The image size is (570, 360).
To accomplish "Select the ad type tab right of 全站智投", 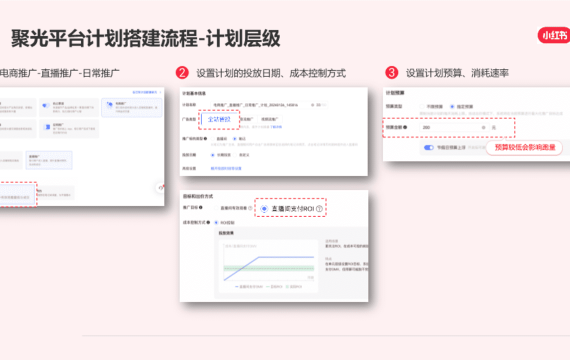I will [x=247, y=119].
